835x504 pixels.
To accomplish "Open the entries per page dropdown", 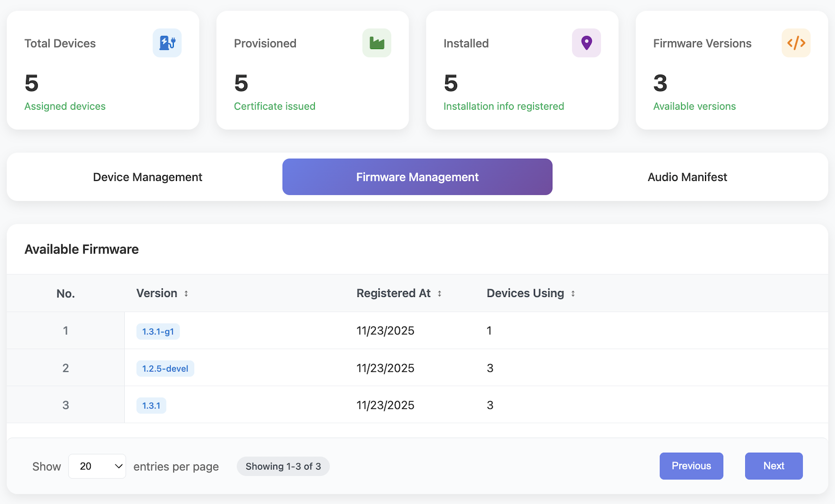I will (x=97, y=466).
